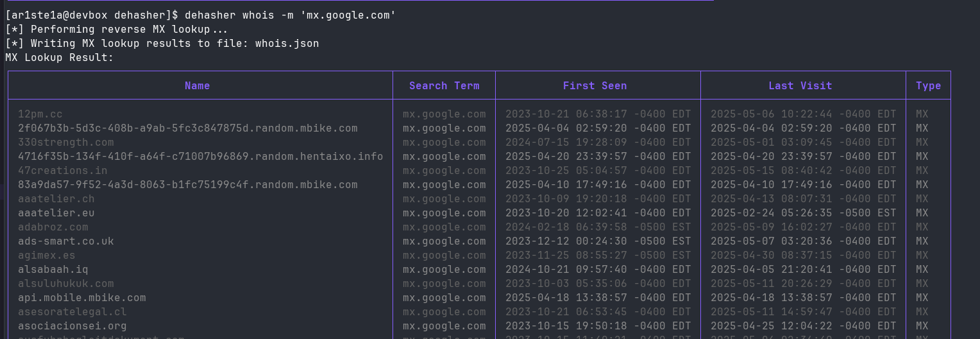The width and height of the screenshot is (980, 339).
Task: Click first seen 2025-04-04 02:59:20 timestamp
Action: click(598, 128)
